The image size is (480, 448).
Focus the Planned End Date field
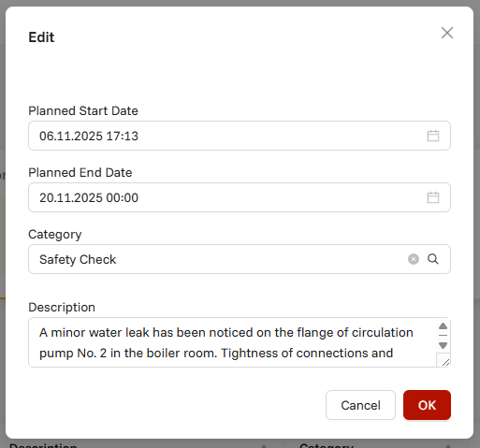click(240, 197)
